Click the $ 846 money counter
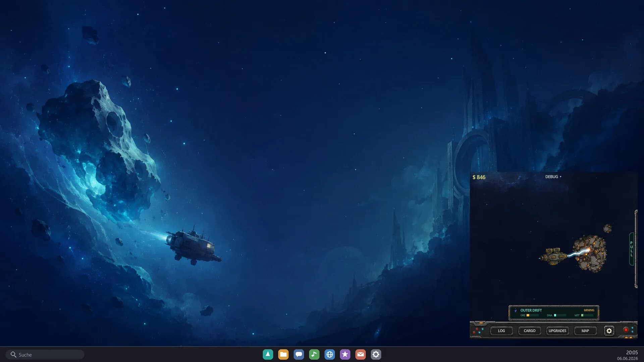The height and width of the screenshot is (362, 644). [479, 177]
